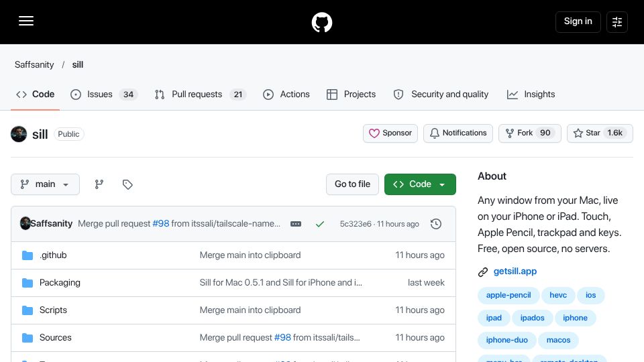Open .github's 'Merge main into clipboard' commit

[x=250, y=255]
